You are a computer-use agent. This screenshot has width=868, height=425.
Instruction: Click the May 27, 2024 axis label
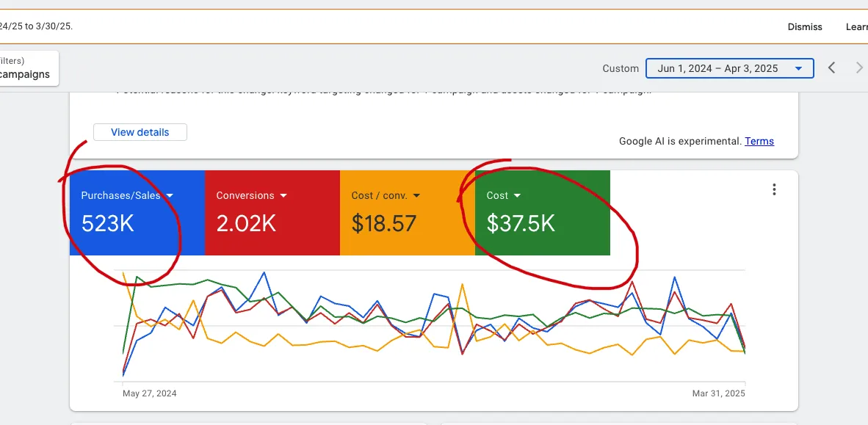[x=150, y=393]
